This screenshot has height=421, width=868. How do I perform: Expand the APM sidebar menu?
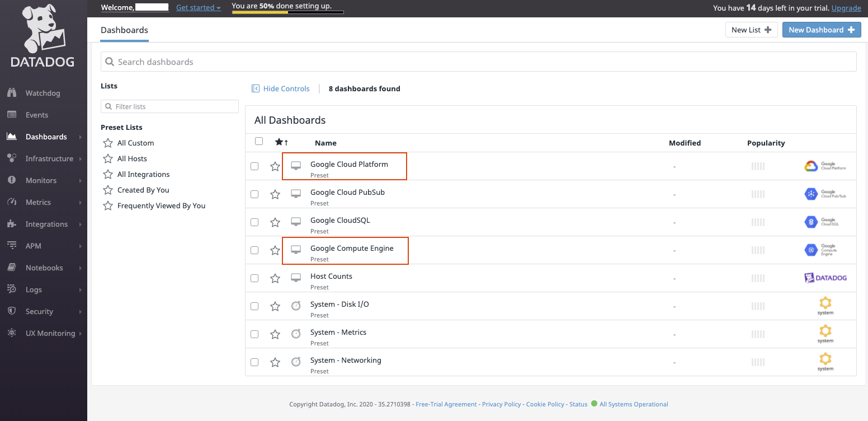pyautogui.click(x=34, y=246)
